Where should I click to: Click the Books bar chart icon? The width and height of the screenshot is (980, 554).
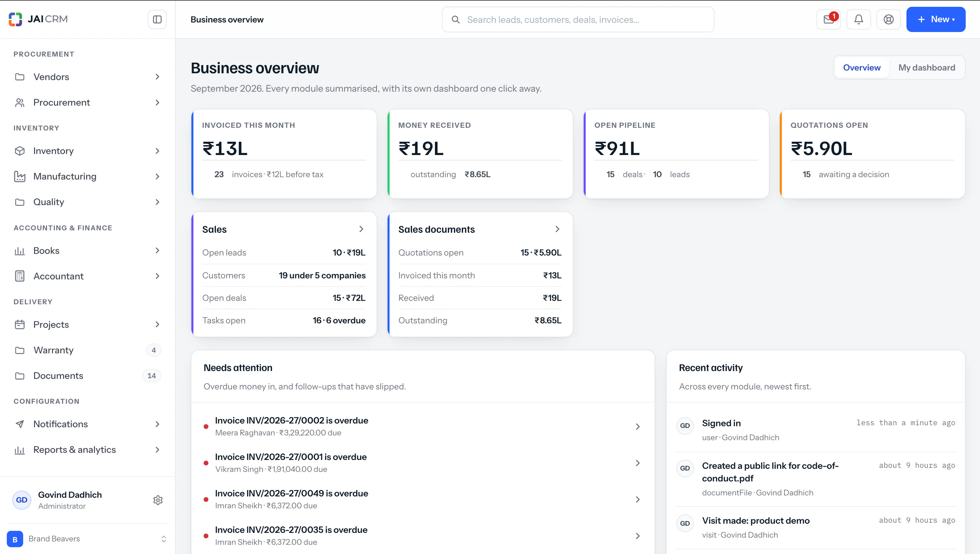[x=20, y=250]
